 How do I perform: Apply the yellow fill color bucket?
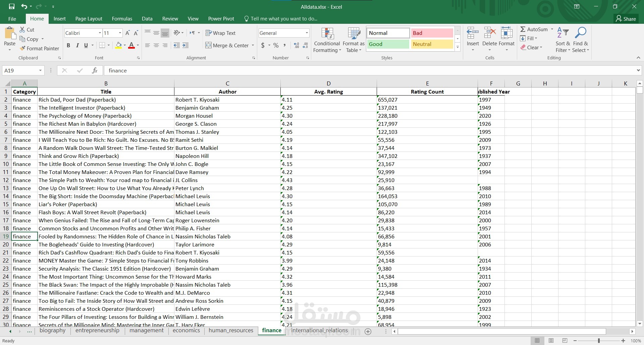click(118, 45)
